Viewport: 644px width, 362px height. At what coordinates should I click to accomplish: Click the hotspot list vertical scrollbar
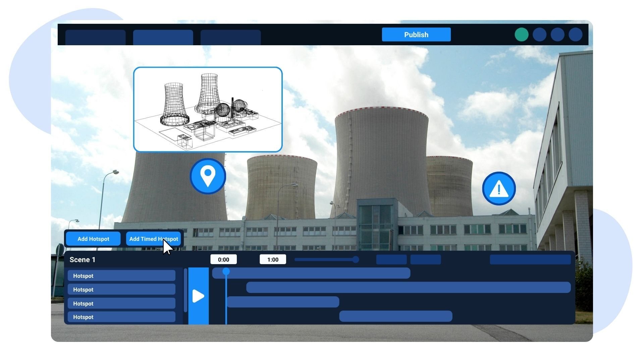(x=185, y=290)
